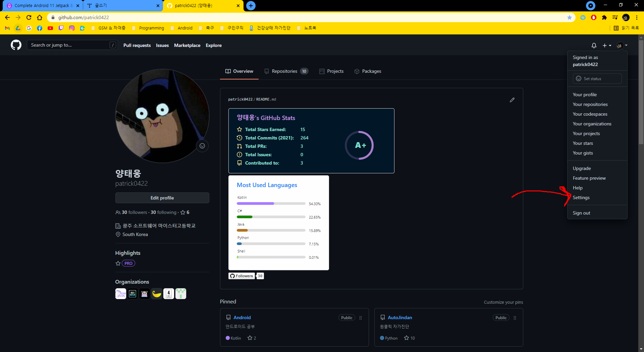Open Android bookmarks folder
This screenshot has height=352, width=644.
point(181,28)
